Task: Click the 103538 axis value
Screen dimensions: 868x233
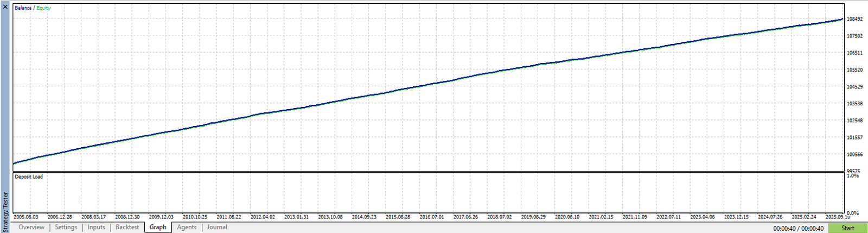Action: point(854,104)
